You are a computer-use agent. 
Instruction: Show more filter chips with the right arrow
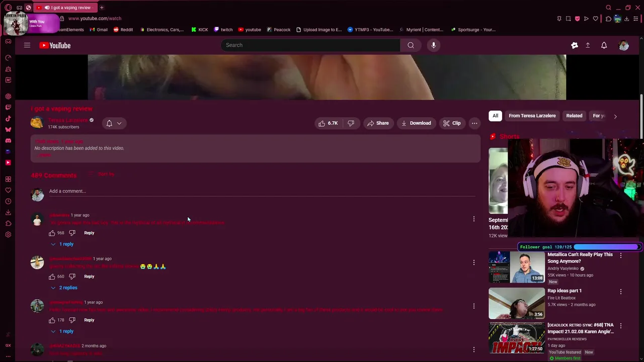tap(615, 116)
